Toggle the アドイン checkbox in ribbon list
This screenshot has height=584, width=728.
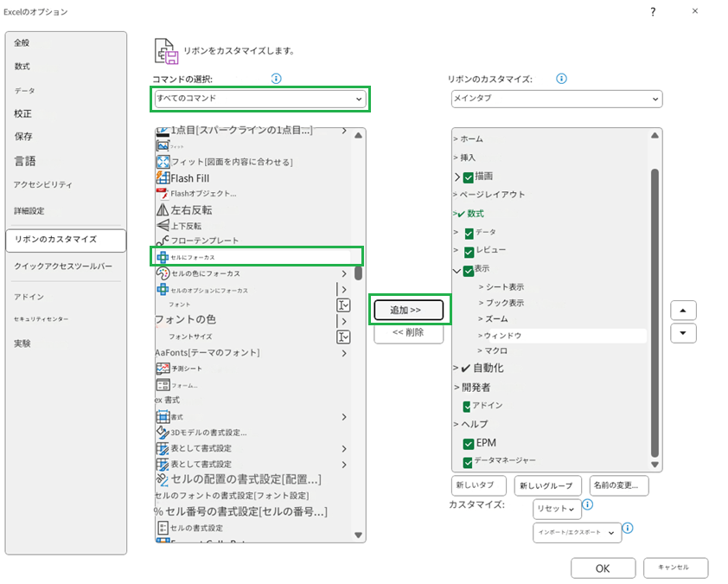pos(467,407)
